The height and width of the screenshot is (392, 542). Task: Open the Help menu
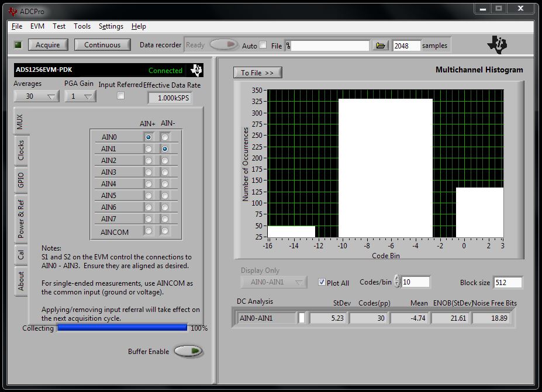pos(139,26)
